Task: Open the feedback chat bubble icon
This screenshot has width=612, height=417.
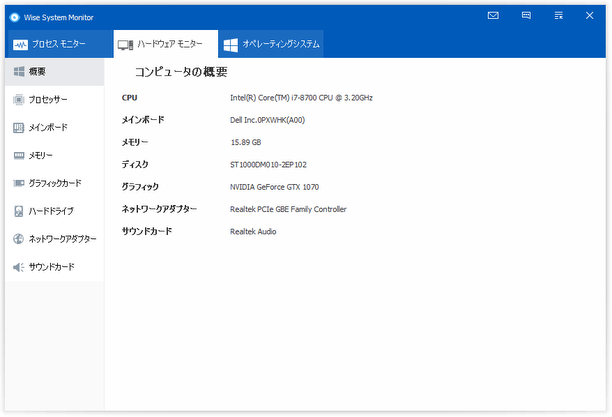Action: coord(526,15)
